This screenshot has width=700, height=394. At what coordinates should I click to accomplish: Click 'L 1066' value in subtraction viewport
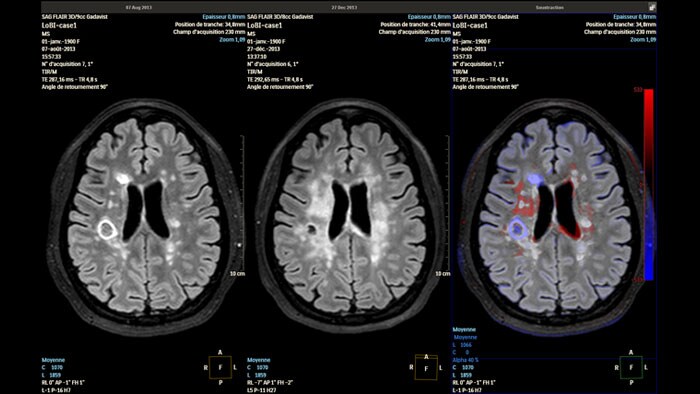462,345
